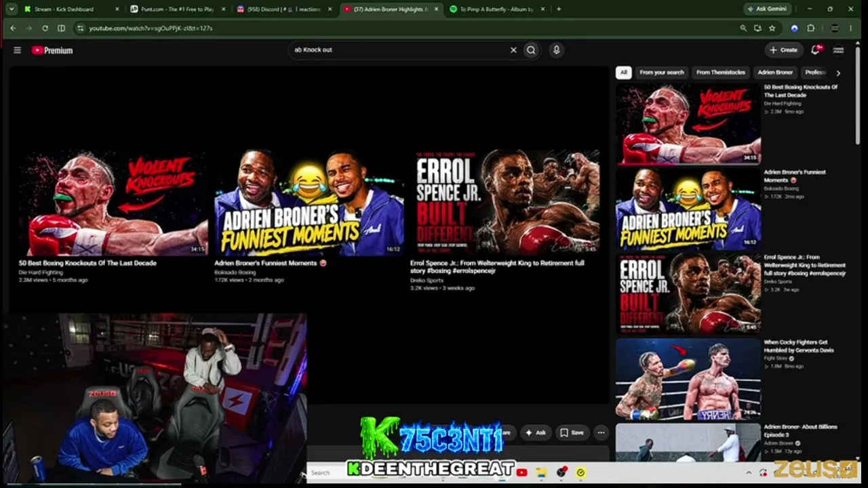Open sidebar 50 Best Boxing Knockouts thumbnail
The image size is (868, 488).
[688, 123]
